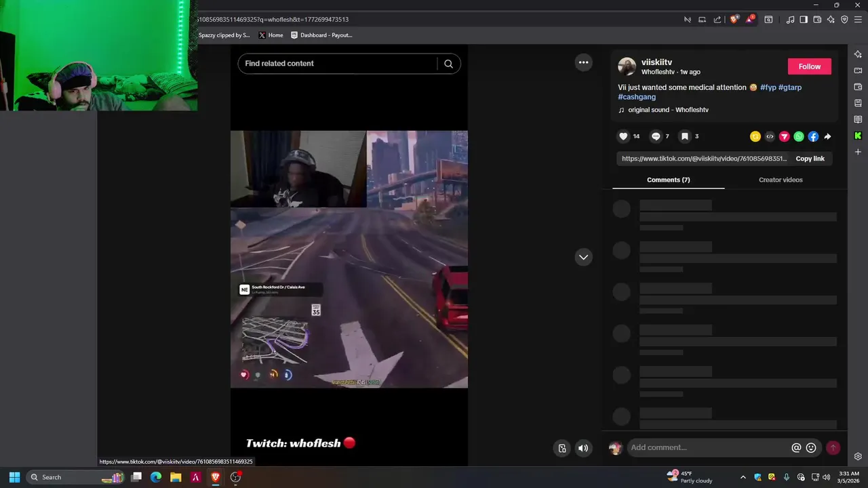Open the X Home bookmark
868x488 pixels.
click(x=271, y=35)
